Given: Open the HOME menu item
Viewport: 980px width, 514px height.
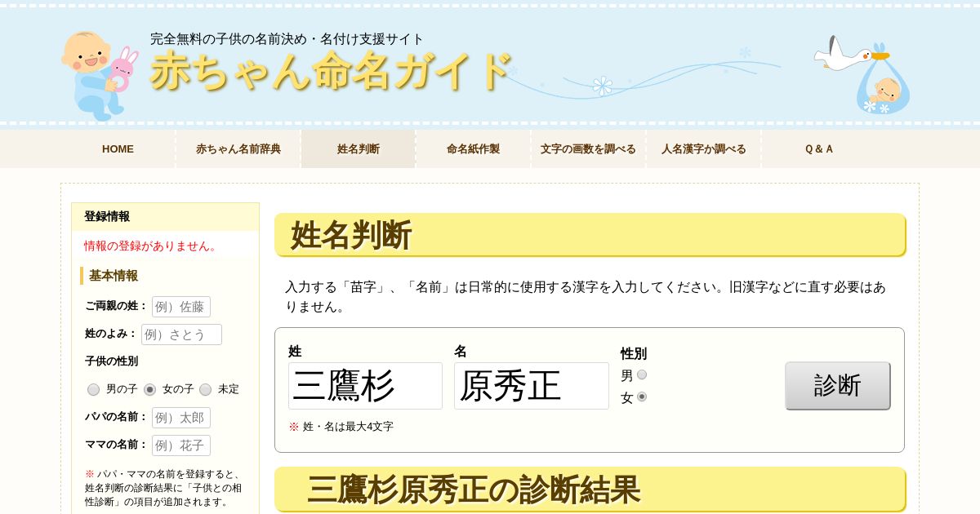Looking at the screenshot, I should coord(118,149).
